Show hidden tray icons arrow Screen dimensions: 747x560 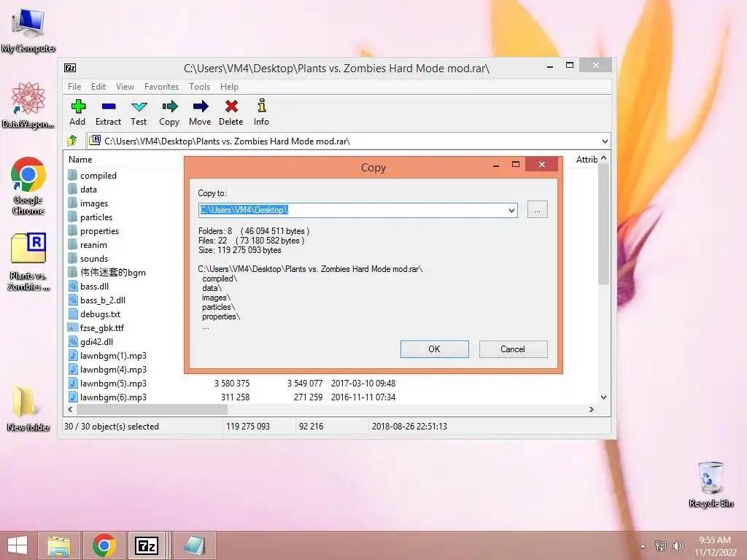coord(643,546)
